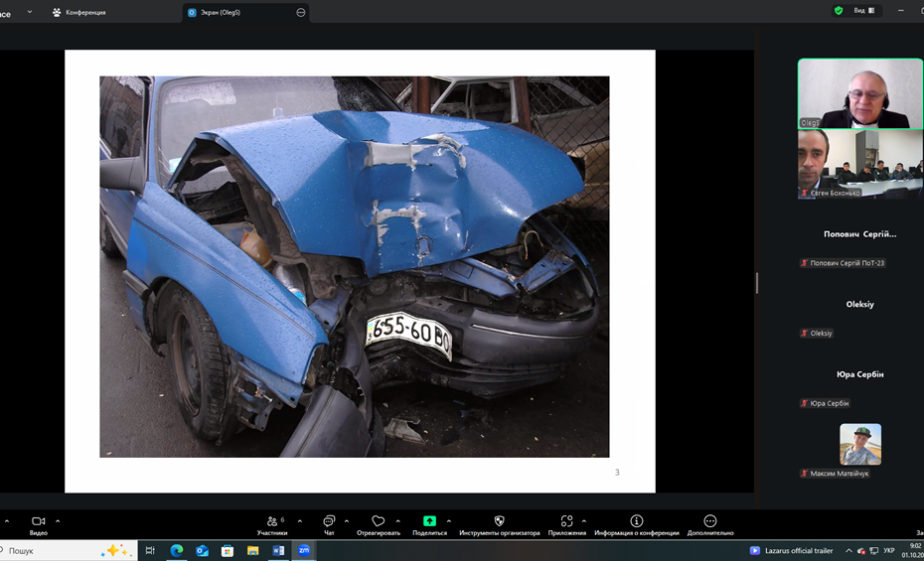Screen dimensions: 924x561
Task: Open Microsoft Word from the taskbar
Action: point(278,550)
